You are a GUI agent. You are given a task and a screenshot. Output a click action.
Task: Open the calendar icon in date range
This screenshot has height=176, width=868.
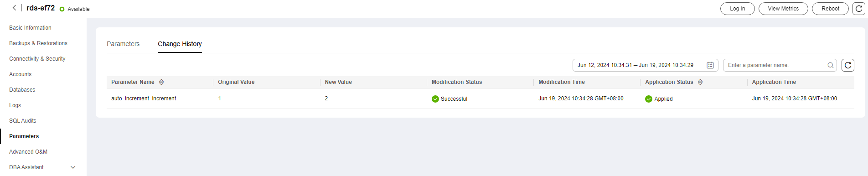[710, 65]
